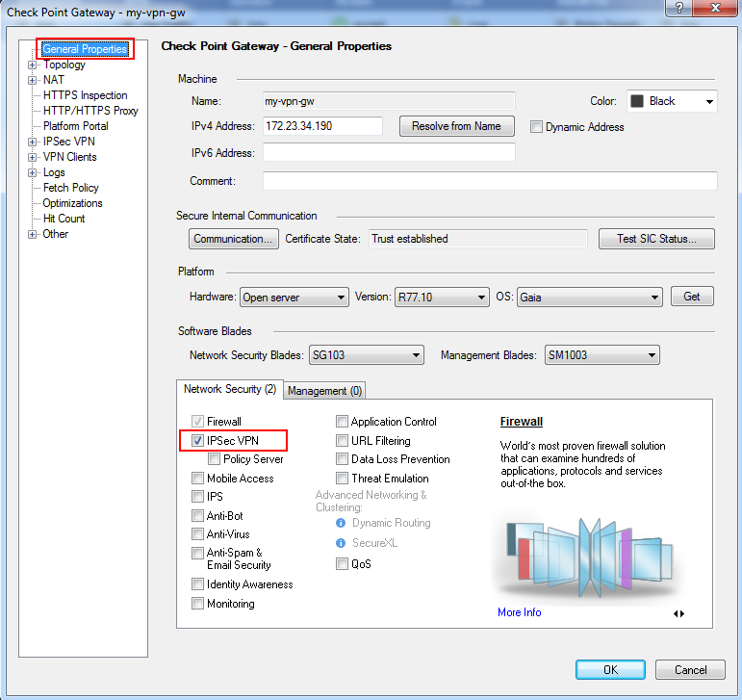Click the help question mark button
This screenshot has width=742, height=700.
point(679,8)
